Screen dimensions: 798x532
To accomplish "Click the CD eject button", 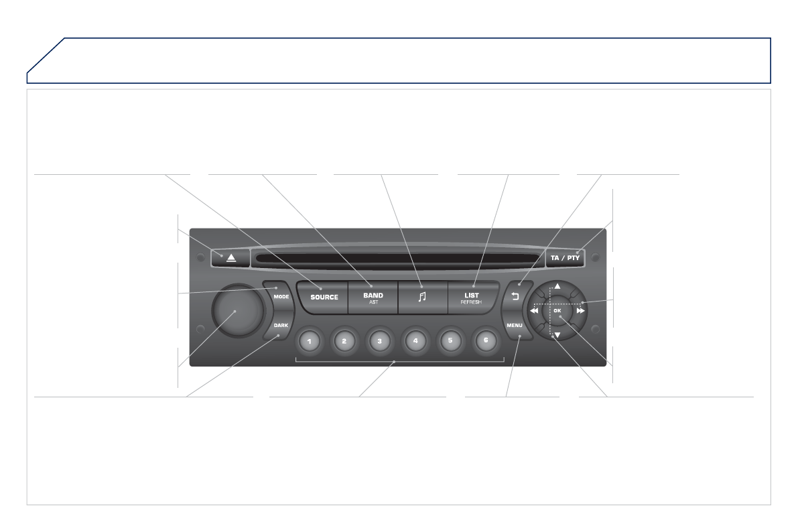I will (x=230, y=257).
